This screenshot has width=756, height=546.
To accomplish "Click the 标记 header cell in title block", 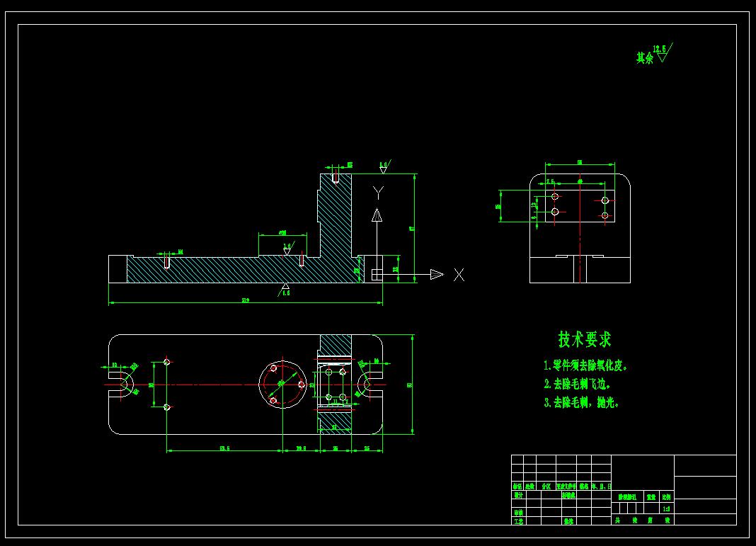I will click(517, 487).
